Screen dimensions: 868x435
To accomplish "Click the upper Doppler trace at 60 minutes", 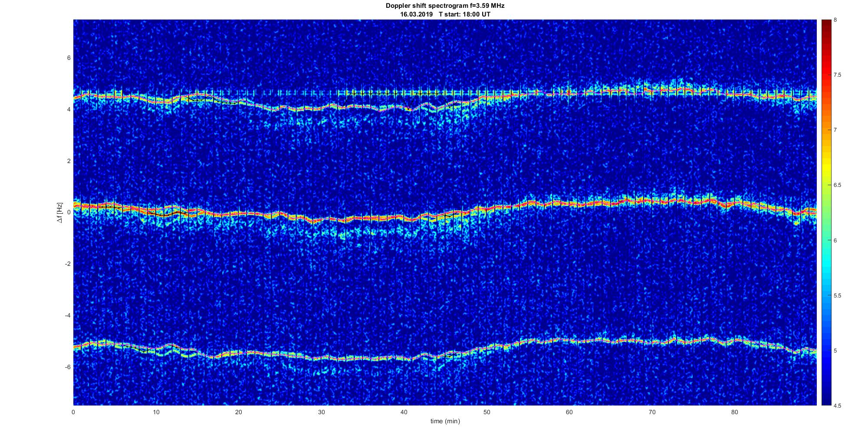I will 569,93.
